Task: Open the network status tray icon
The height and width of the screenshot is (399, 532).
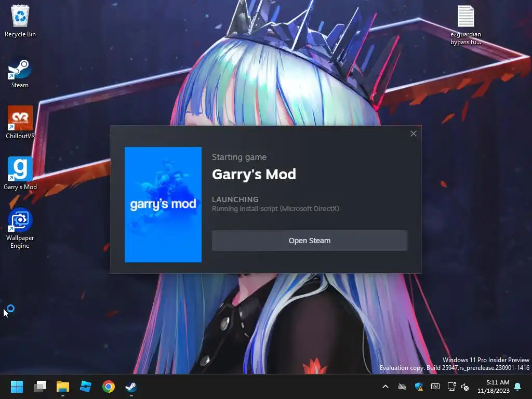Action: pyautogui.click(x=451, y=387)
